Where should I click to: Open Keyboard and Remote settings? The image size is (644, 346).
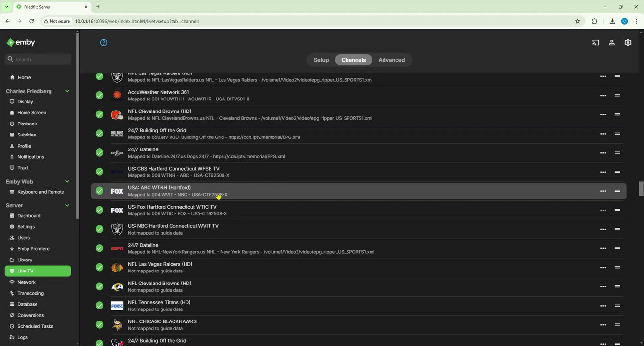coord(37,192)
